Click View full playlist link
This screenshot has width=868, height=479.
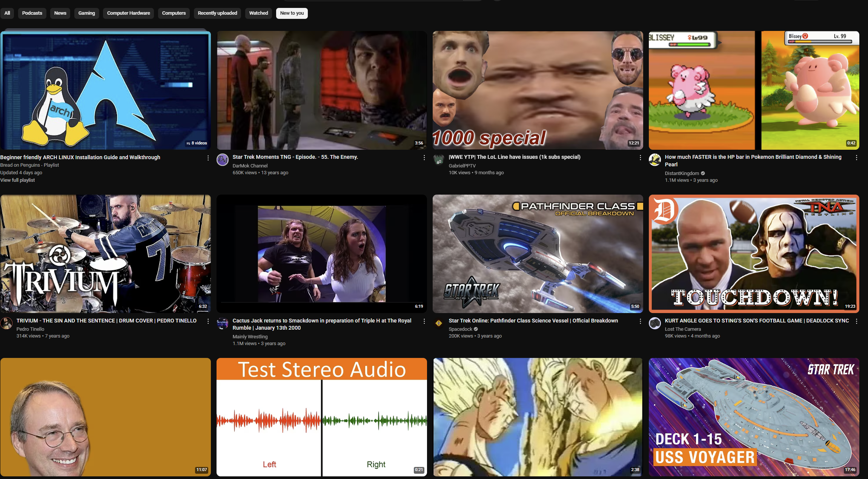[x=17, y=180]
